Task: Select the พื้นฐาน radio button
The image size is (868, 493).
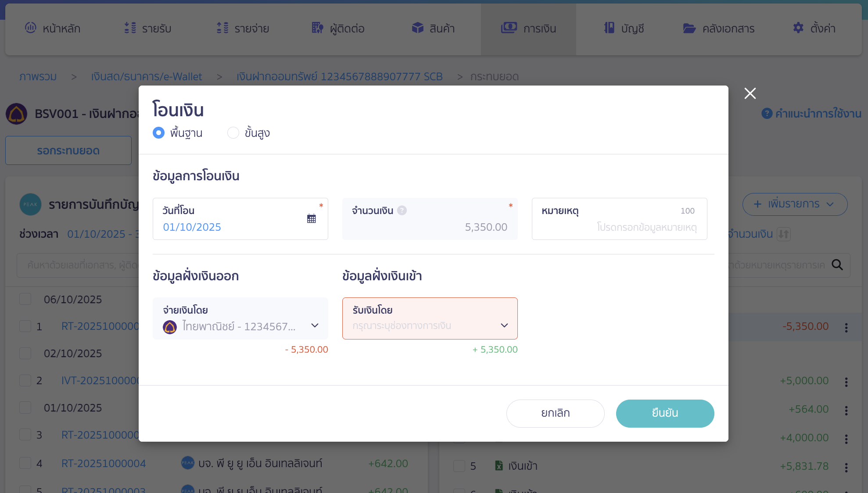Action: (158, 132)
